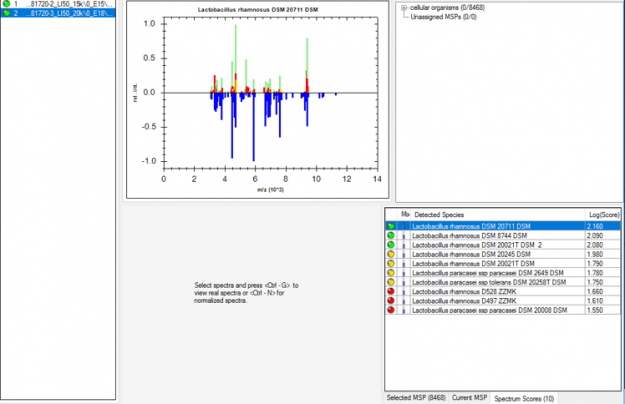The image size is (625, 404).
Task: Click red status icon for paracasei DSM 20008
Action: 392,310
